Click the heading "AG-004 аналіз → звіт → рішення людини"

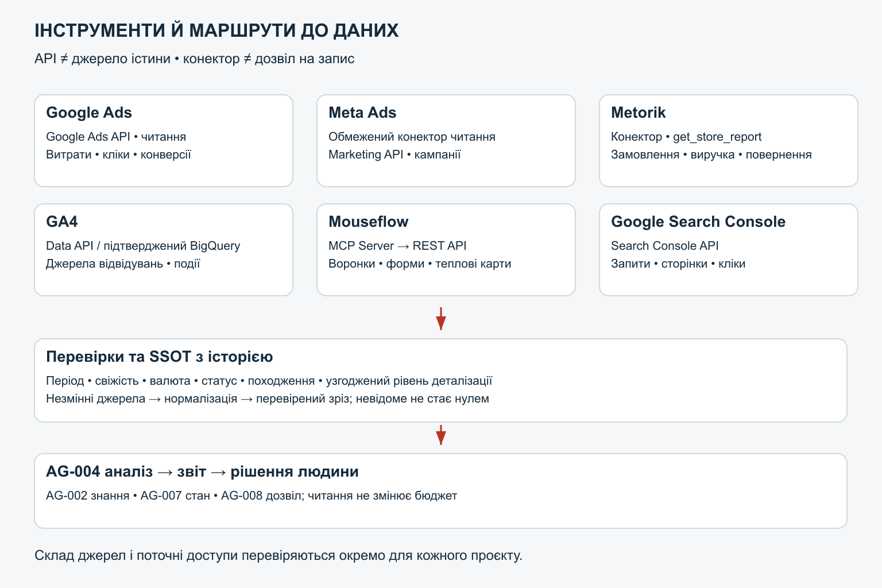(x=202, y=471)
